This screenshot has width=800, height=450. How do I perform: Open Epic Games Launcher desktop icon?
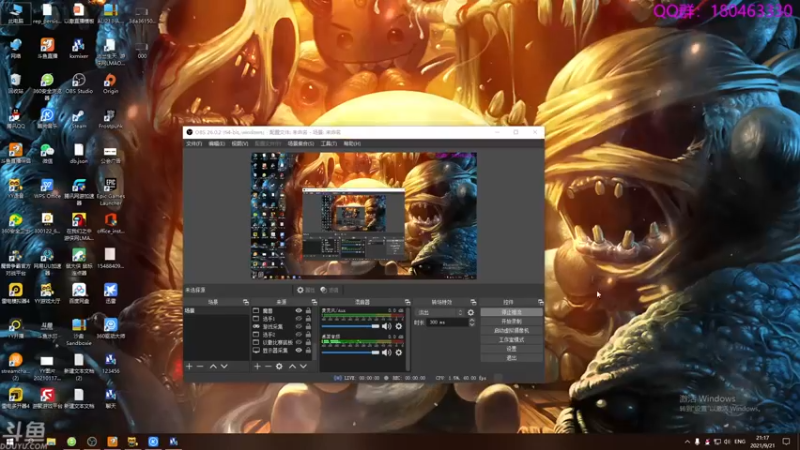110,191
